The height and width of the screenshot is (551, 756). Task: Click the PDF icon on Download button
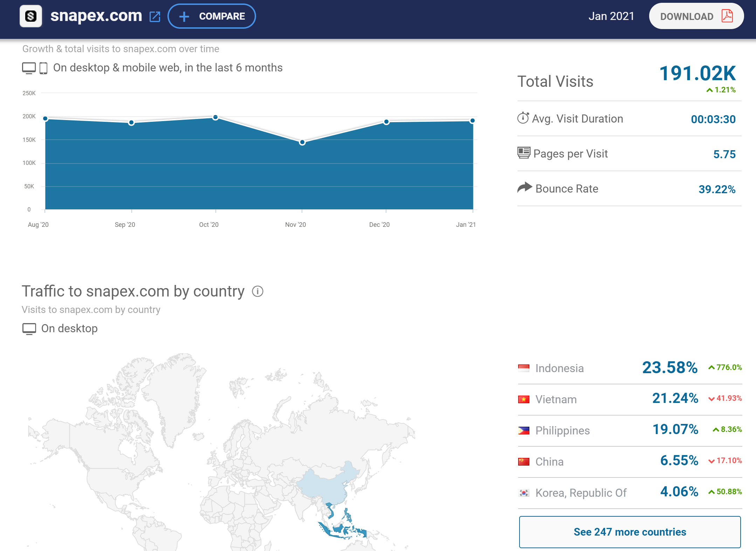[727, 16]
